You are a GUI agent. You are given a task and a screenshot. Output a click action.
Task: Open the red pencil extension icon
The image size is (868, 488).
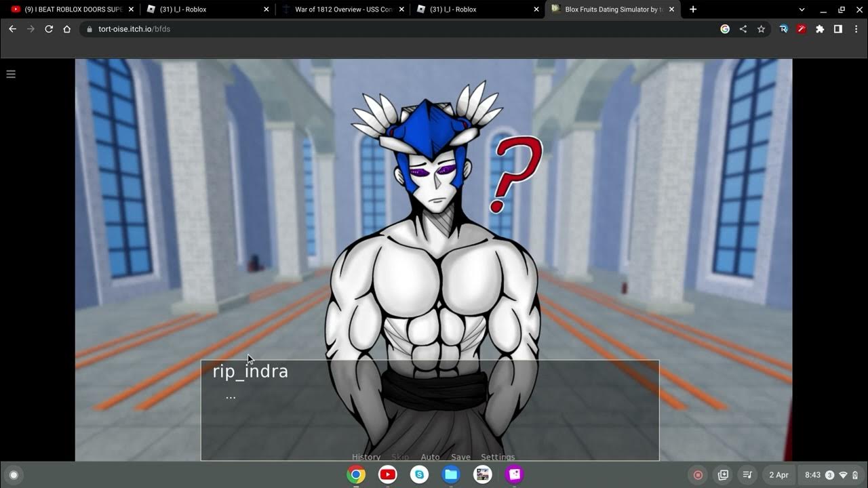(x=802, y=29)
